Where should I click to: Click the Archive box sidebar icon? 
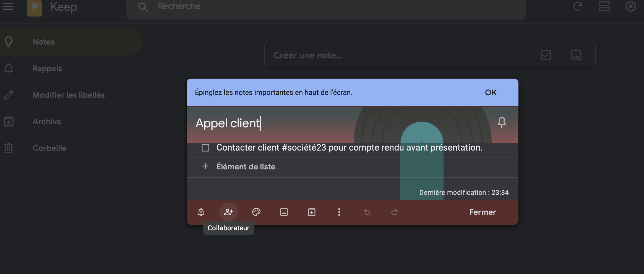tap(9, 122)
